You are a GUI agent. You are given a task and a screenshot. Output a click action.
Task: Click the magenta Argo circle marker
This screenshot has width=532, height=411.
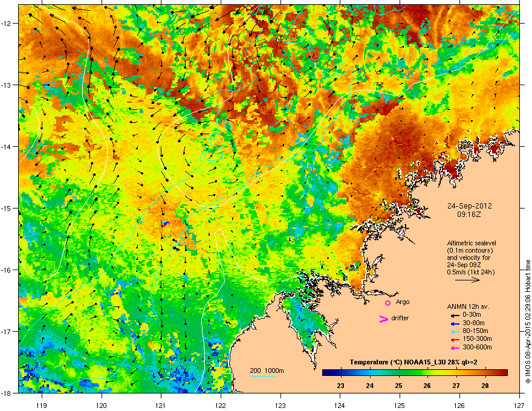coord(388,303)
